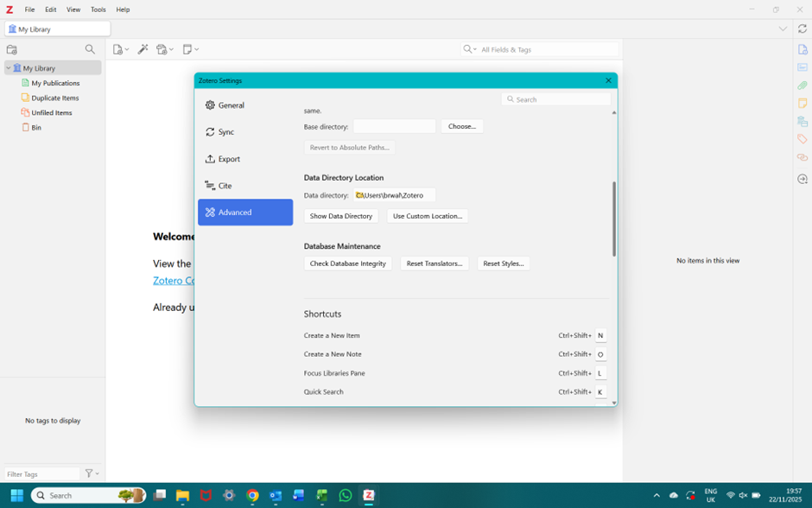The image size is (812, 508).
Task: Open quick search mode dropdown arrow
Action: pyautogui.click(x=474, y=49)
